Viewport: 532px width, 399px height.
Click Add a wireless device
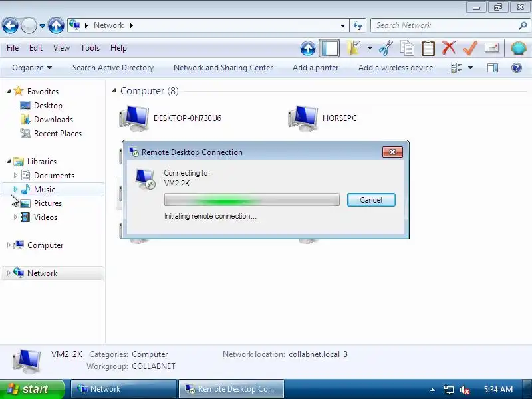point(396,68)
